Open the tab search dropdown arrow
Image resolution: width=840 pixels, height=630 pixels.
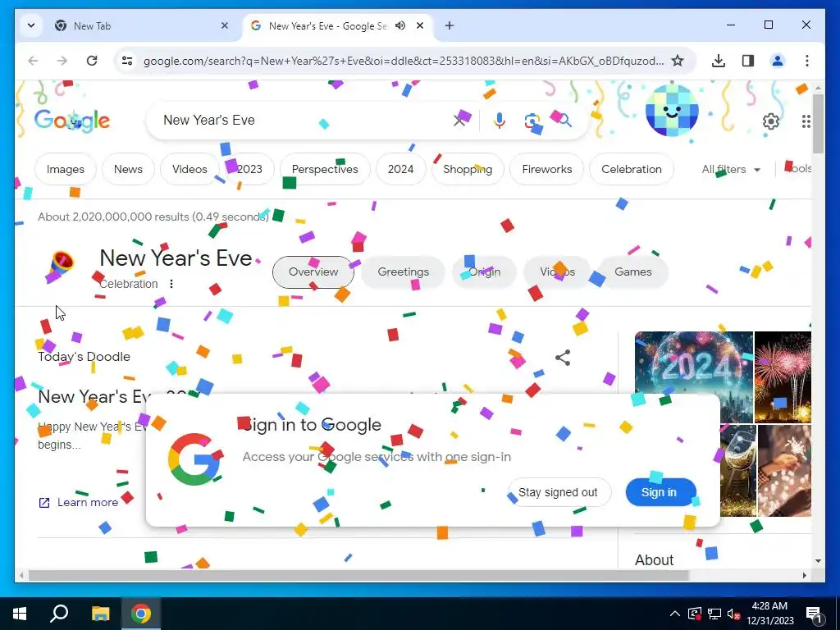click(x=31, y=25)
